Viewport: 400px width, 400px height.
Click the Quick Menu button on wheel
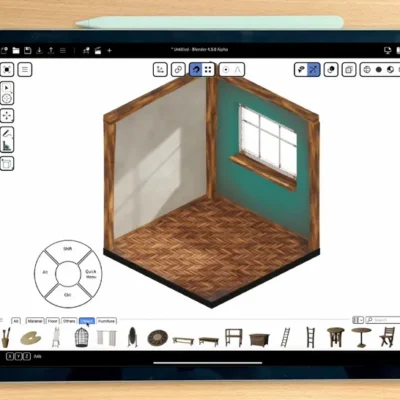91,274
